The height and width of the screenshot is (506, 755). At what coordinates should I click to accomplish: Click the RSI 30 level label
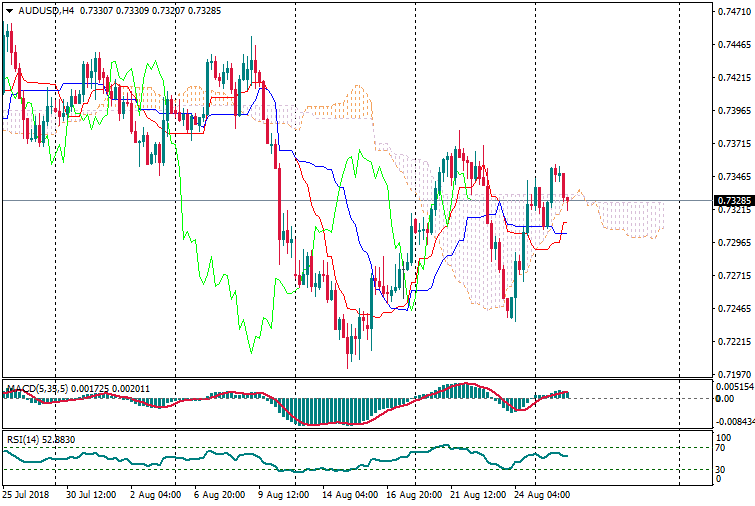click(721, 468)
